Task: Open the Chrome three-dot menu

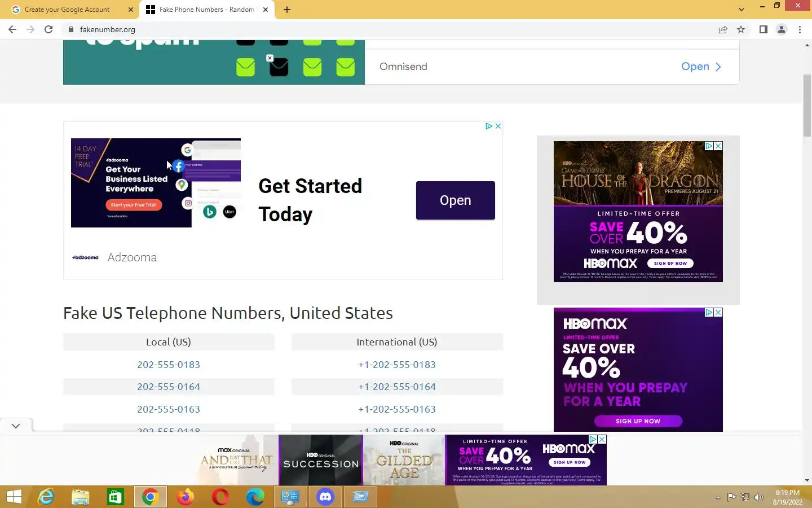Action: (800, 29)
